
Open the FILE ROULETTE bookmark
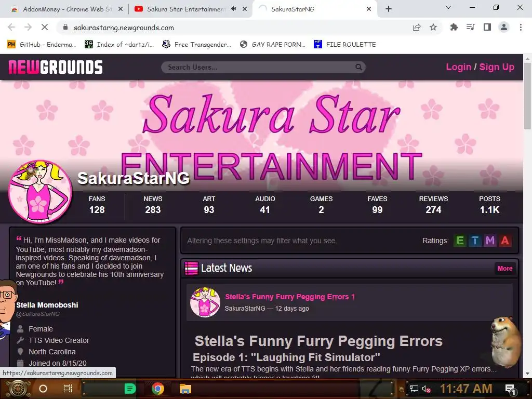345,45
